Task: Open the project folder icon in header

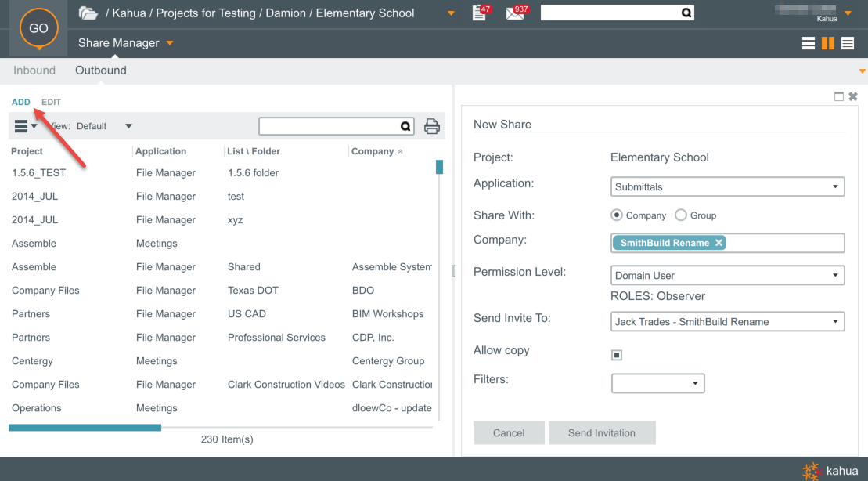Action: click(x=88, y=13)
